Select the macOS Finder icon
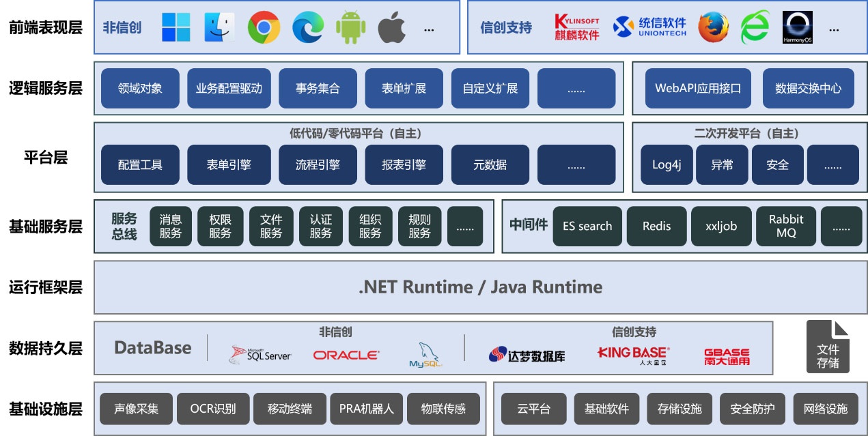The width and height of the screenshot is (868, 436). pos(220,27)
